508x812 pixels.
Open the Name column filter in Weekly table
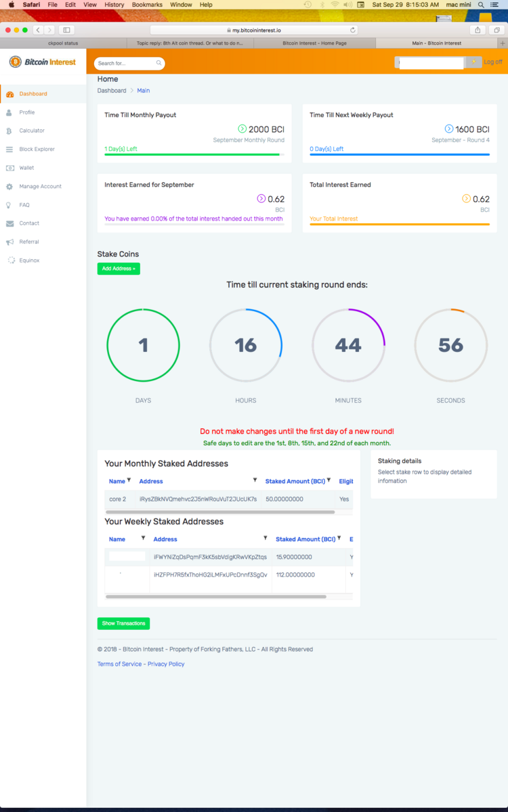(143, 539)
